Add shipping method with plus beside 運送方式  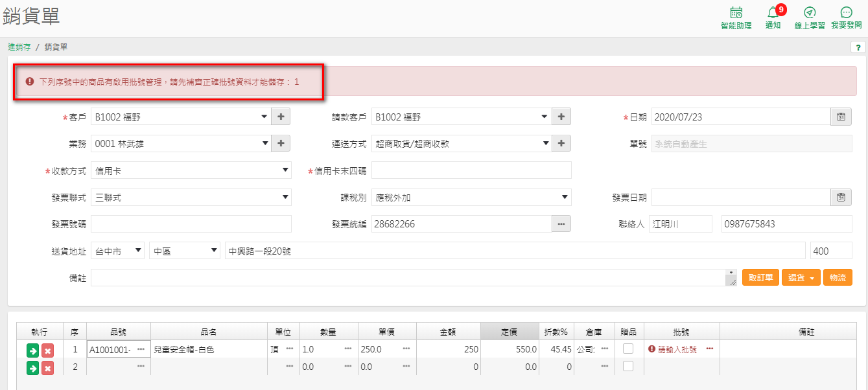(x=561, y=143)
